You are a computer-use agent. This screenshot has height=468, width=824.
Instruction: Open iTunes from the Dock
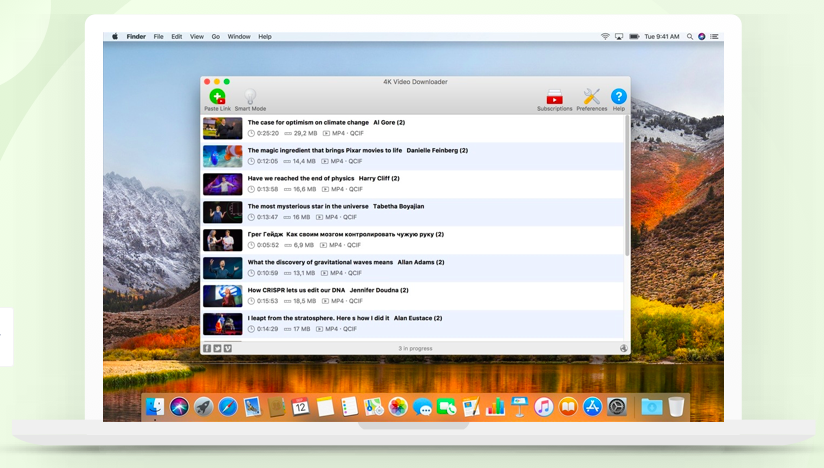click(x=544, y=407)
